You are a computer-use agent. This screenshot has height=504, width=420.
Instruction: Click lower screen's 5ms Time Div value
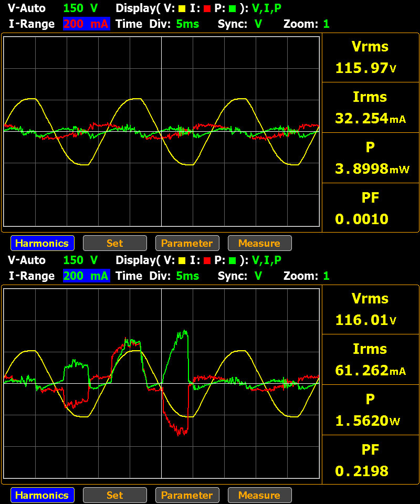(x=187, y=276)
